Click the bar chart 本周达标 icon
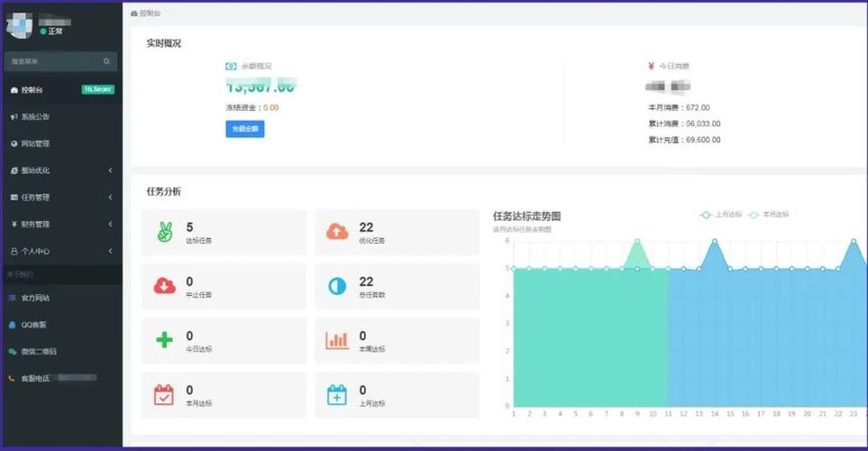The height and width of the screenshot is (451, 868). point(337,340)
